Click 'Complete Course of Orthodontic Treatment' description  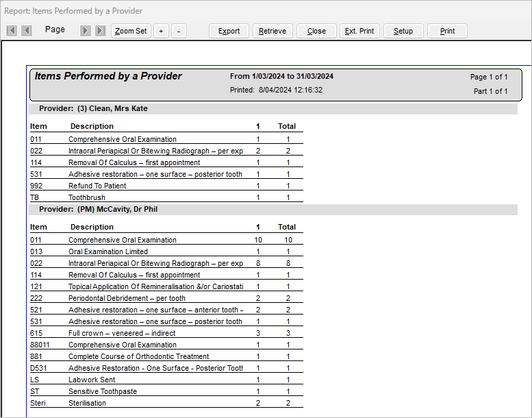tap(139, 356)
